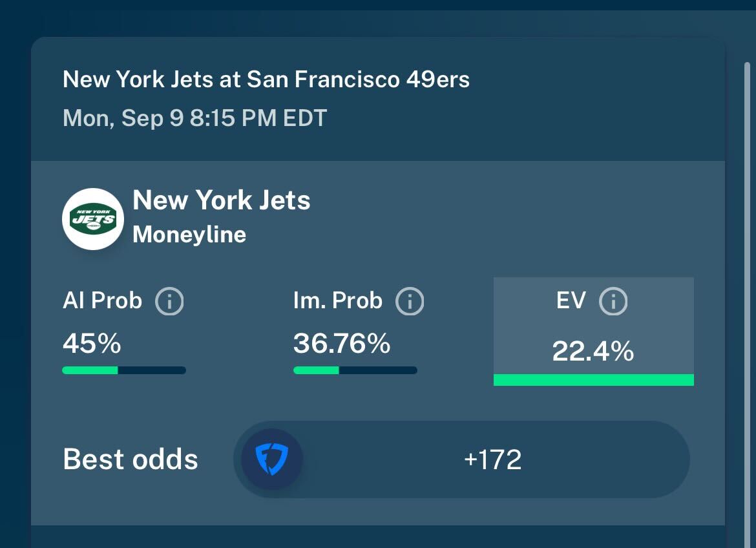
Task: Click the AI Prob progress bar
Action: [x=124, y=370]
